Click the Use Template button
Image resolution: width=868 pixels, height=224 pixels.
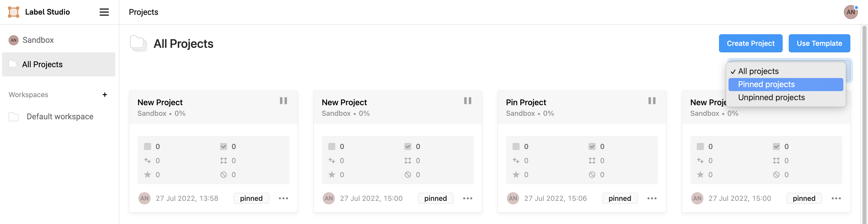pyautogui.click(x=819, y=44)
